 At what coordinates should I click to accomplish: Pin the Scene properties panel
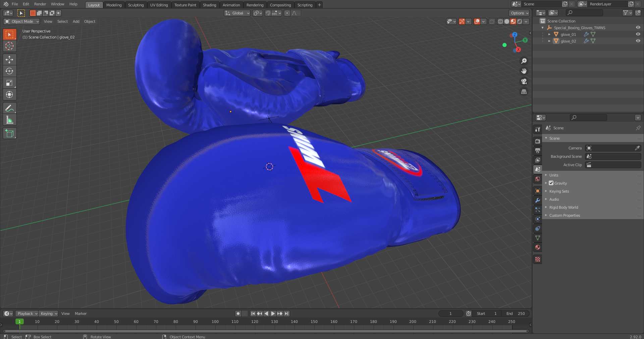638,128
